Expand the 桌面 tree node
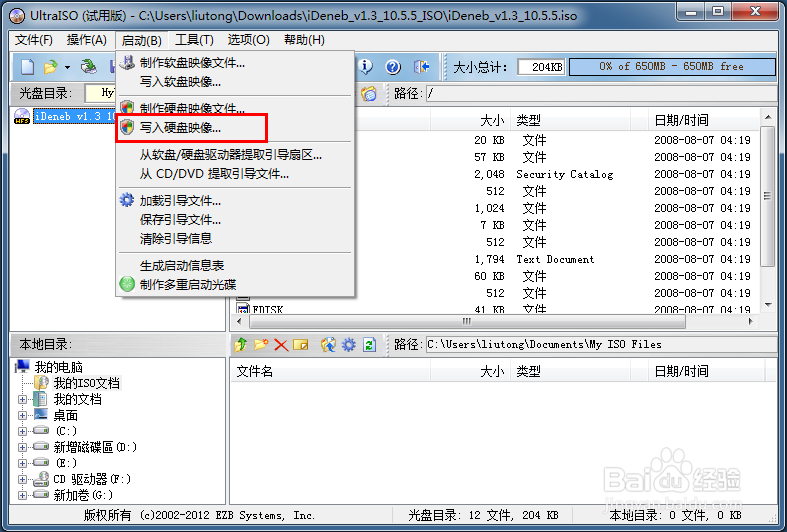Screen dimensions: 787x532 pyautogui.click(x=22, y=416)
